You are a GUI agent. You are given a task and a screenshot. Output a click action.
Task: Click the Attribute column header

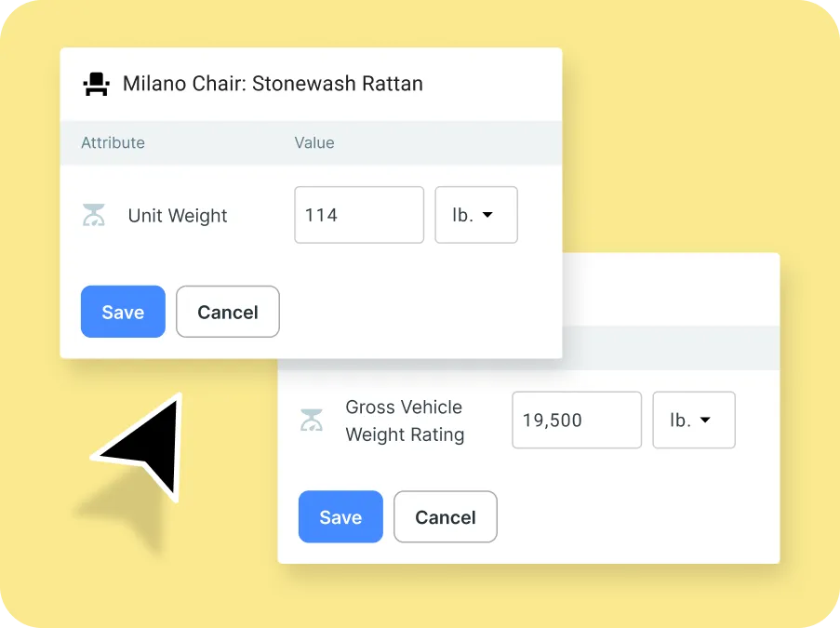[113, 142]
